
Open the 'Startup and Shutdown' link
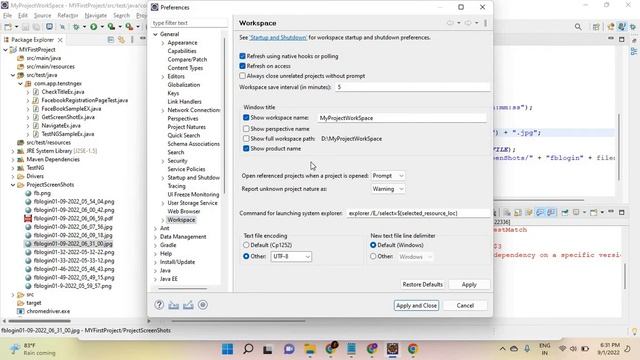click(278, 38)
